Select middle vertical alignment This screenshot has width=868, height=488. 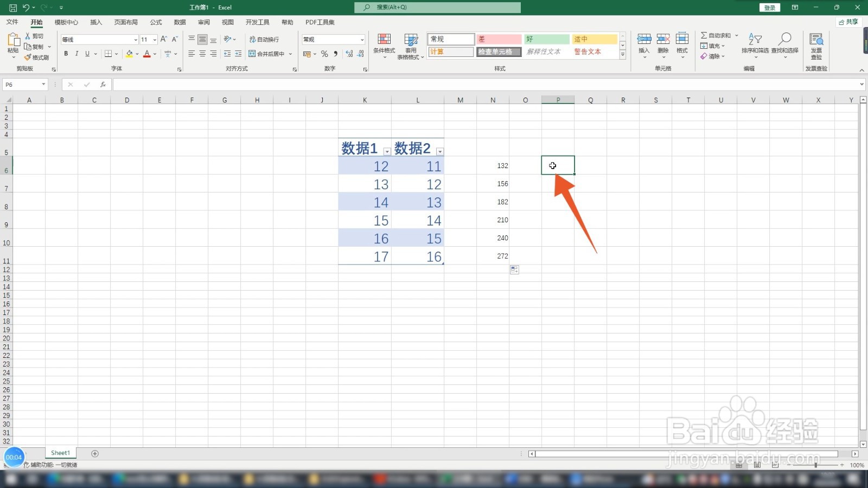tap(202, 40)
